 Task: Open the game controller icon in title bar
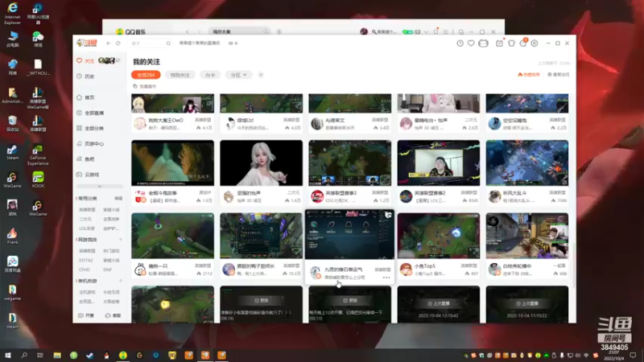click(x=484, y=43)
